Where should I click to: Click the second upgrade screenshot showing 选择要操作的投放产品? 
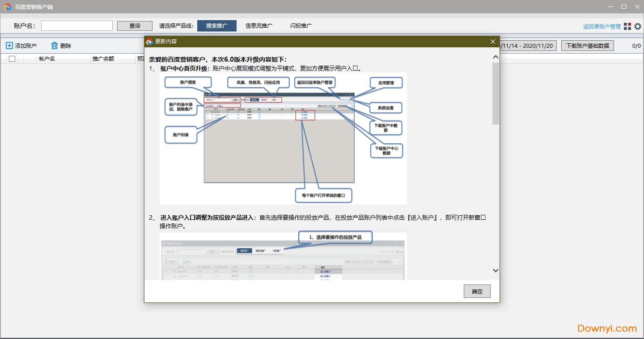click(x=283, y=255)
